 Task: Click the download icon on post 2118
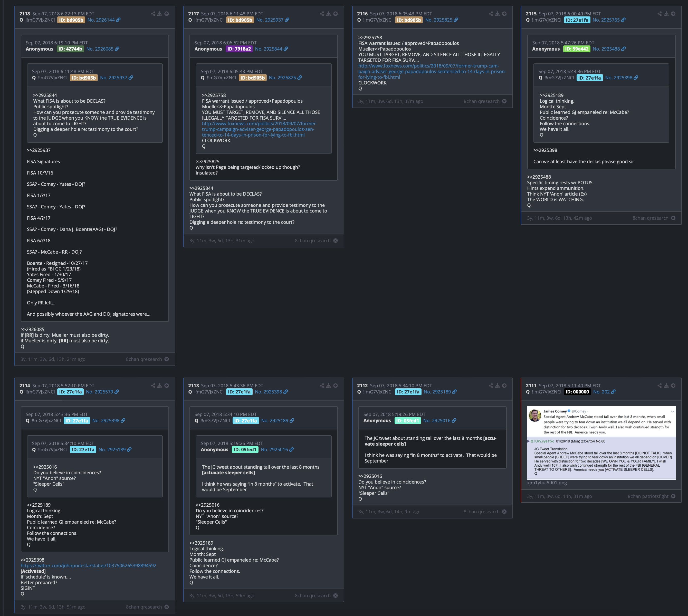tap(160, 14)
